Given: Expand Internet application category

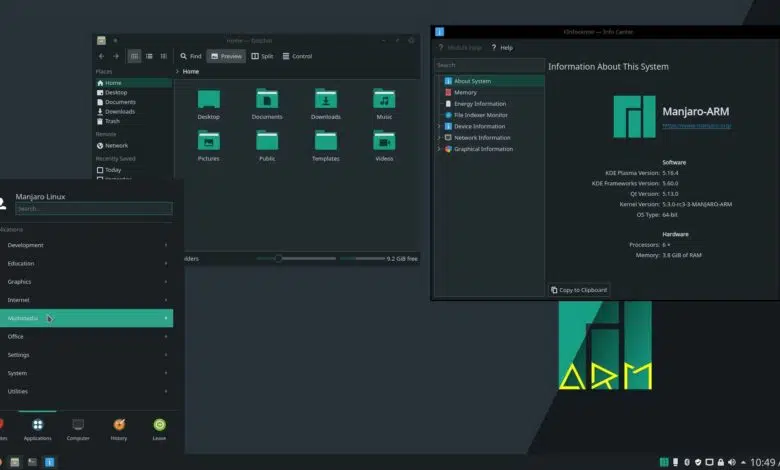Looking at the screenshot, I should click(87, 300).
